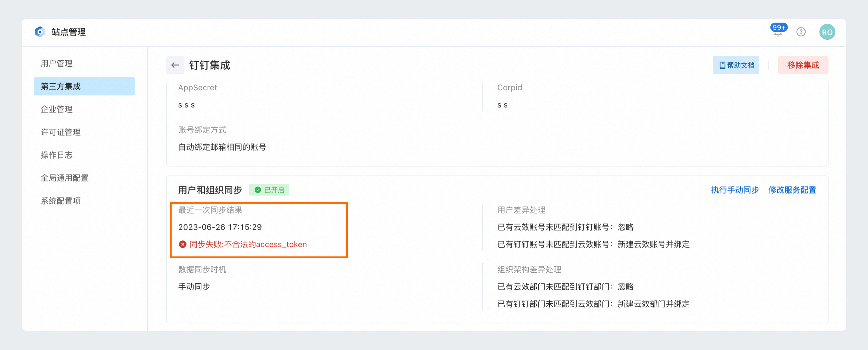Click the Corpid value s s
This screenshot has width=868, height=350.
coord(502,105)
